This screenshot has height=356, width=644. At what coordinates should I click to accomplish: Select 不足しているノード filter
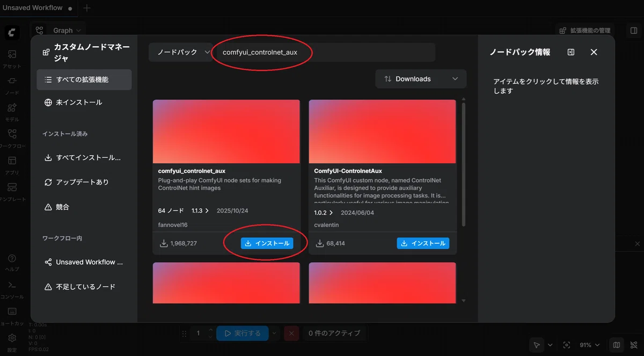pyautogui.click(x=84, y=287)
